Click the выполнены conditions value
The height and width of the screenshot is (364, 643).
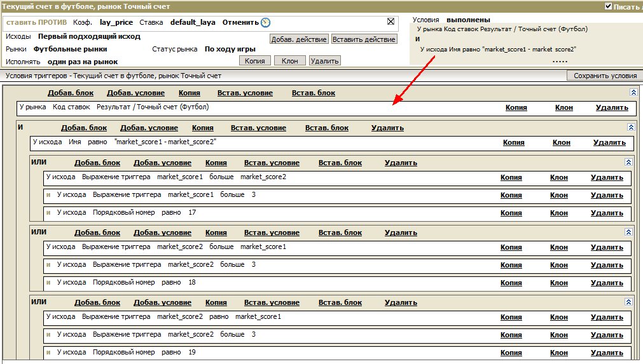click(468, 20)
